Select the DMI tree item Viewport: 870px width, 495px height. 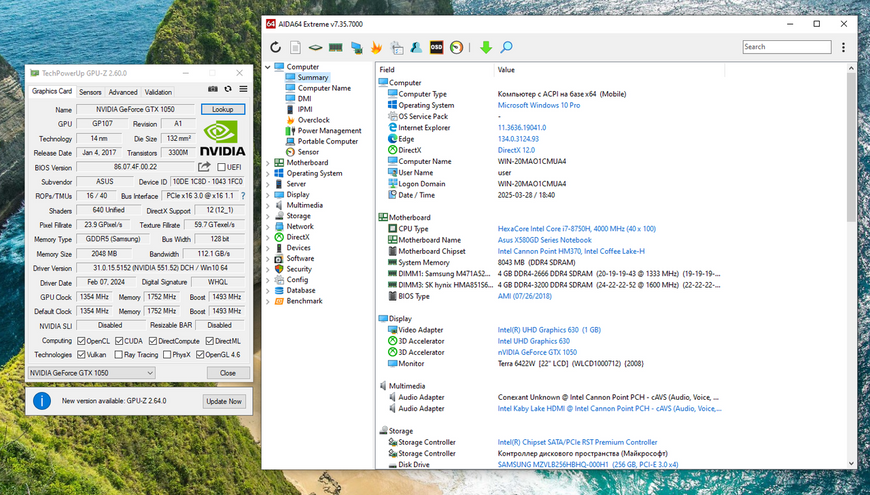(x=304, y=99)
